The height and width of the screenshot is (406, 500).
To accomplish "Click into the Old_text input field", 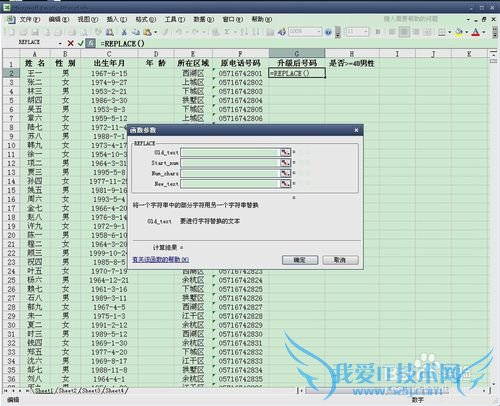I will [230, 152].
